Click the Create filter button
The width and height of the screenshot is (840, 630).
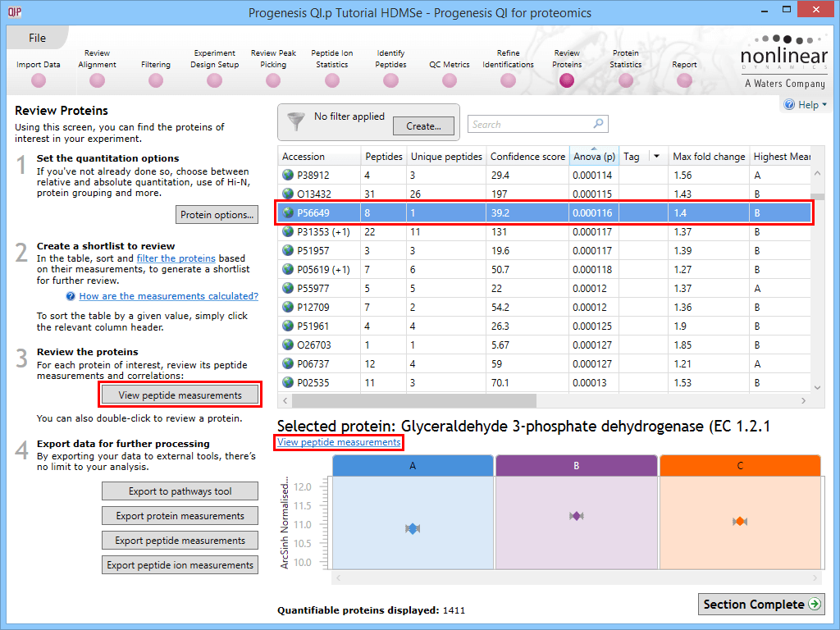423,126
